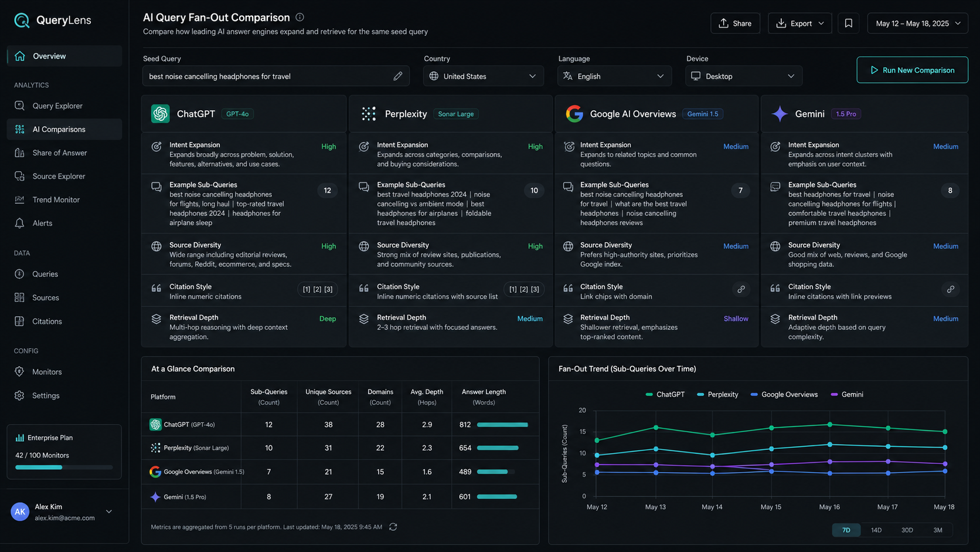
Task: Click the QueryLens logo icon
Action: tap(22, 21)
